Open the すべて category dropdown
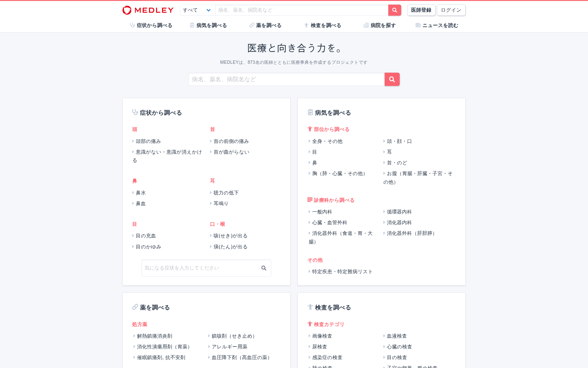The height and width of the screenshot is (368, 588). (x=198, y=10)
